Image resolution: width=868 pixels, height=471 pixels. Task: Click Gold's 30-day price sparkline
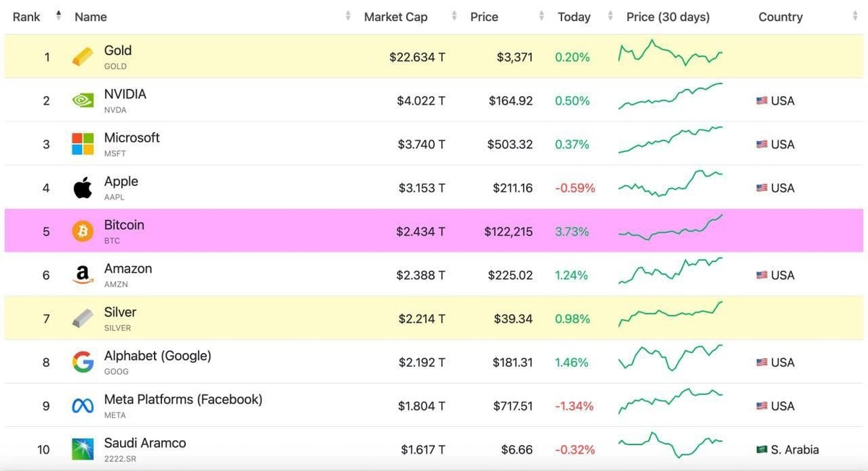[670, 54]
